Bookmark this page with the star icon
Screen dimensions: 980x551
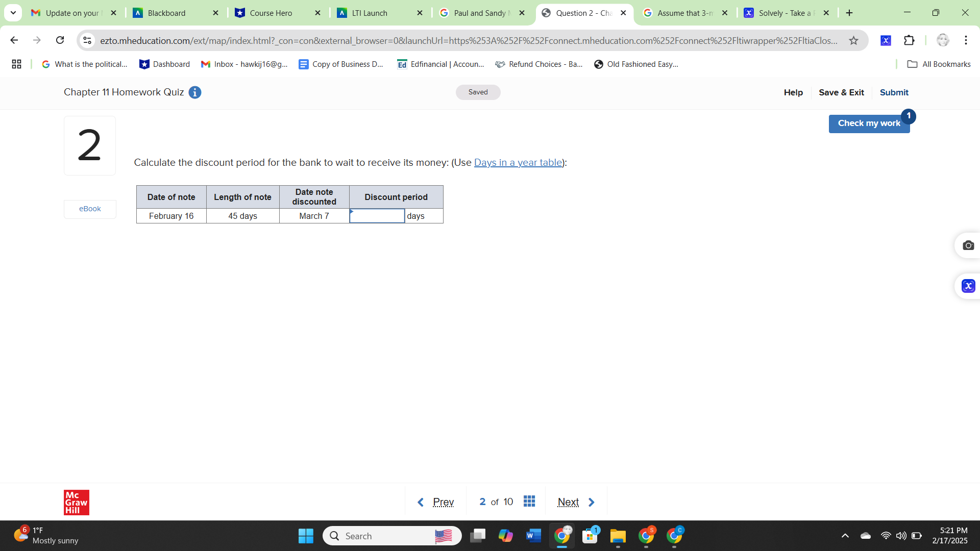tap(854, 40)
